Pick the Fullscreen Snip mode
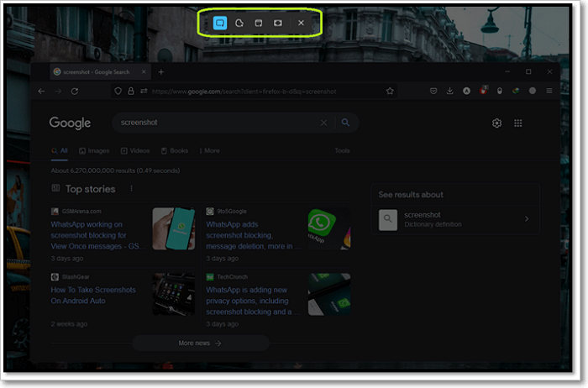 pos(279,23)
